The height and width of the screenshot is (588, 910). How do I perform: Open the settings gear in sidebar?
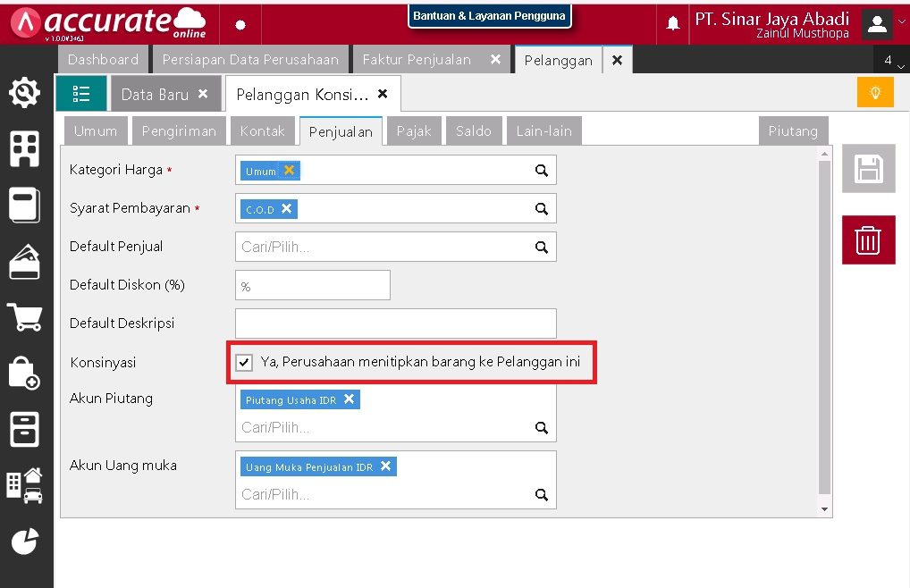coord(25,92)
